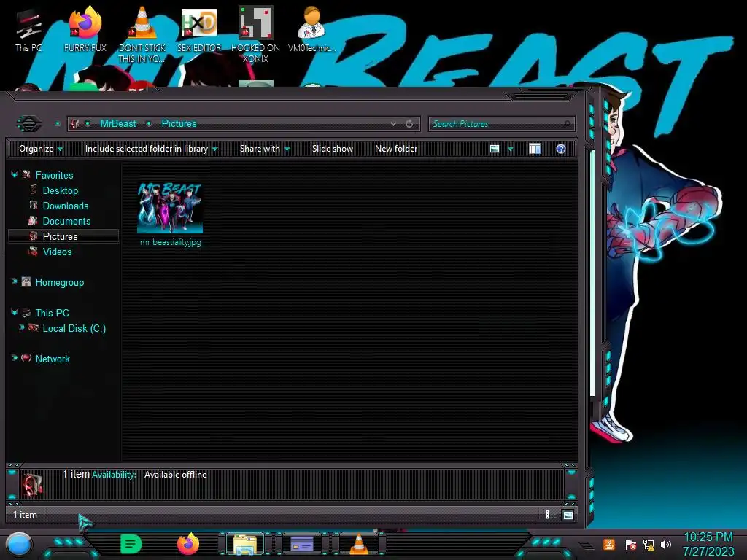Click the orange Java tray icon

pyautogui.click(x=609, y=544)
